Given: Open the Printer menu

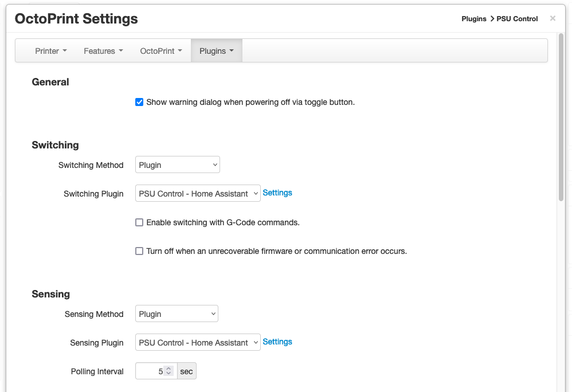Looking at the screenshot, I should point(50,50).
